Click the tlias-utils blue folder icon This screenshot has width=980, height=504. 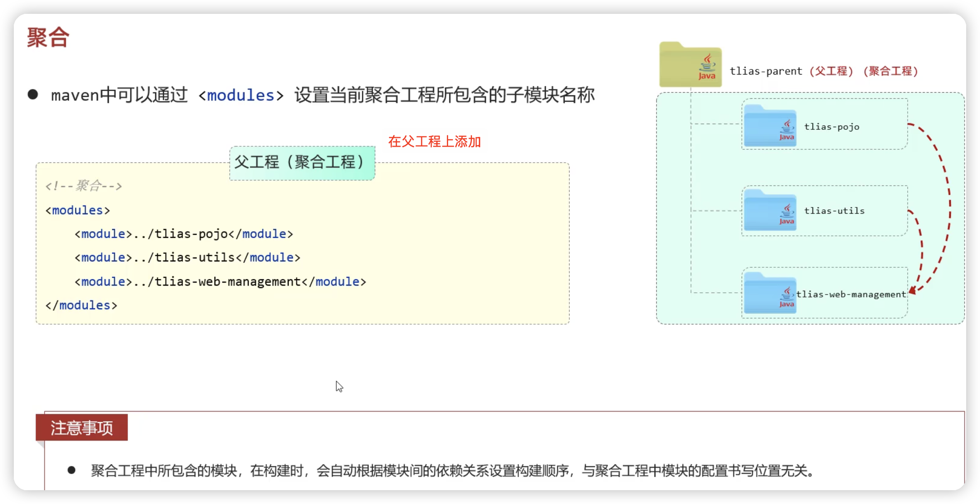pyautogui.click(x=770, y=210)
